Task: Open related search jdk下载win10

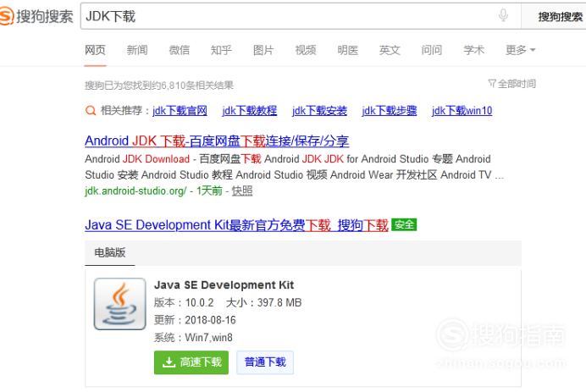Action: pyautogui.click(x=462, y=111)
